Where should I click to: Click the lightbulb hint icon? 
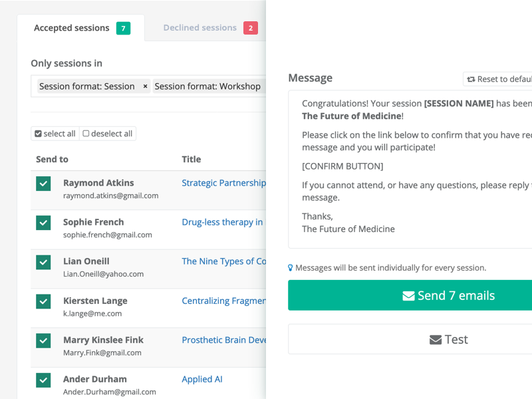tap(291, 268)
